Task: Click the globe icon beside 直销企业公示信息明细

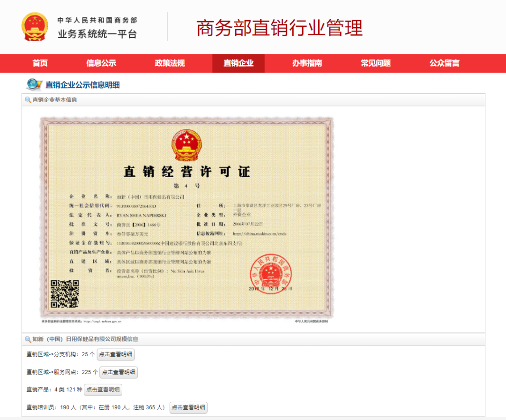Action: point(34,84)
